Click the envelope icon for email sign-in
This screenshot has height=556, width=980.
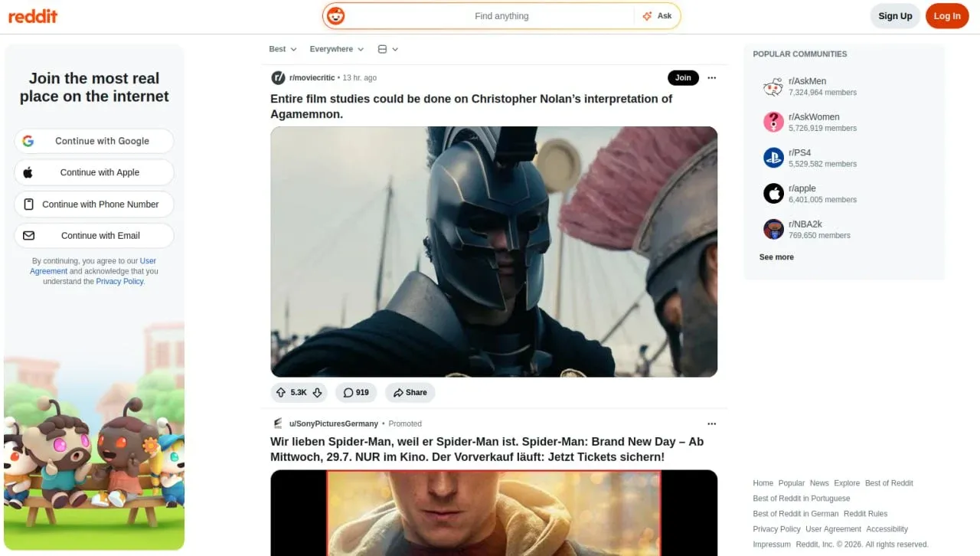coord(29,236)
